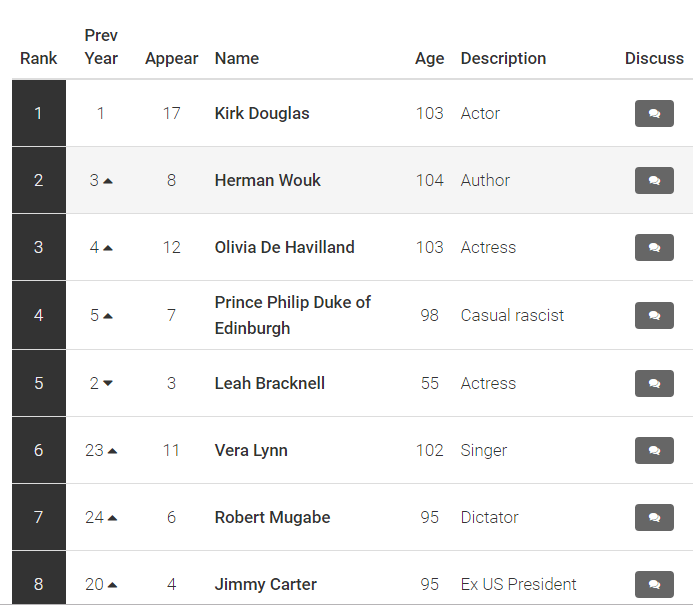The image size is (693, 611).
Task: Open discussion for Herman Wouk
Action: point(654,180)
